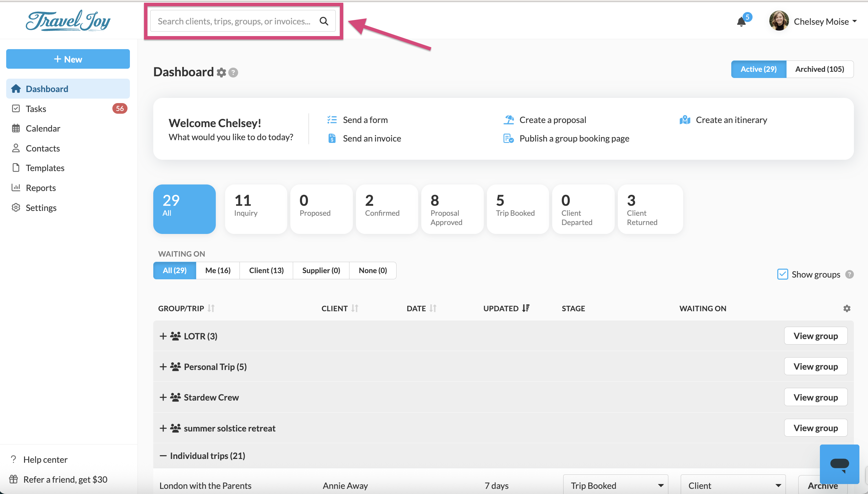Open the Trip Booked stage dropdown

coord(615,485)
